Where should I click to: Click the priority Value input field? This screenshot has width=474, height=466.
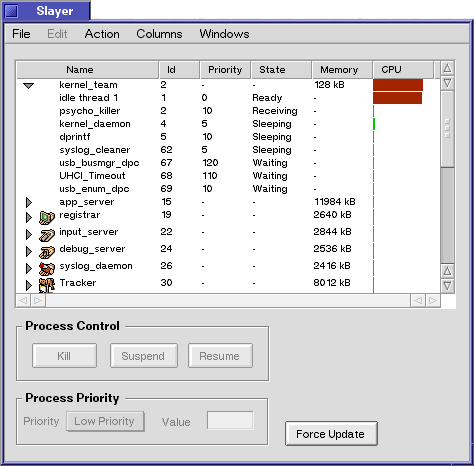[230, 420]
